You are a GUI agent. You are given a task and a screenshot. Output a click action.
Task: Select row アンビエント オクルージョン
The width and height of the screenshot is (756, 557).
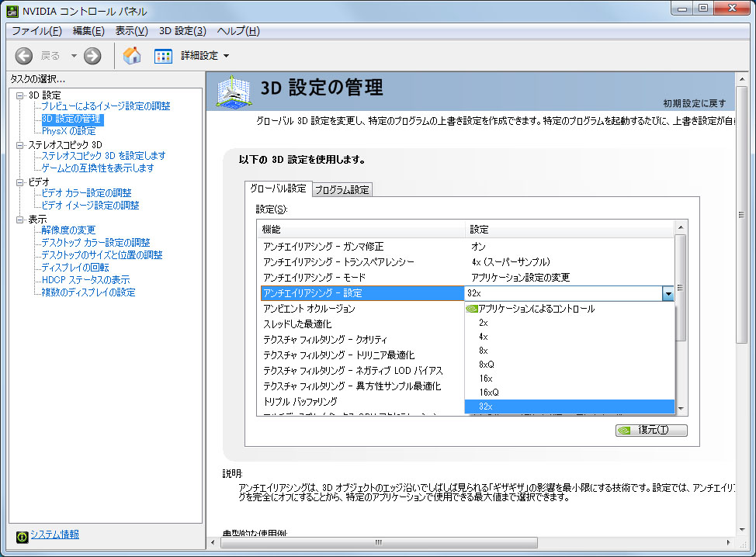click(361, 309)
